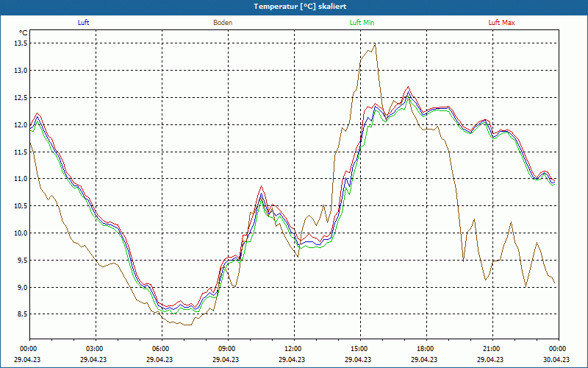Click the 03:00 time axis label
Screen dimensions: 588x368
(95, 348)
